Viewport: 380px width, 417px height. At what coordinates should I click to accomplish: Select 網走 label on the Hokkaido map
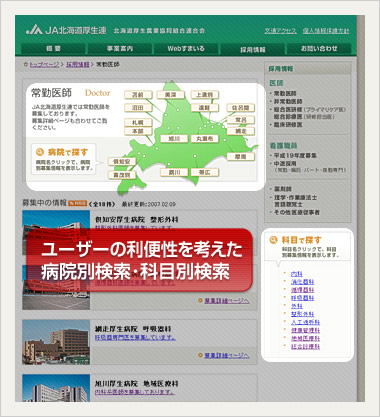241,131
